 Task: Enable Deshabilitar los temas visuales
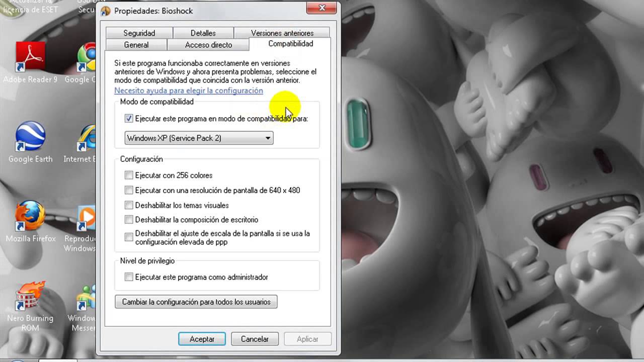pyautogui.click(x=129, y=205)
